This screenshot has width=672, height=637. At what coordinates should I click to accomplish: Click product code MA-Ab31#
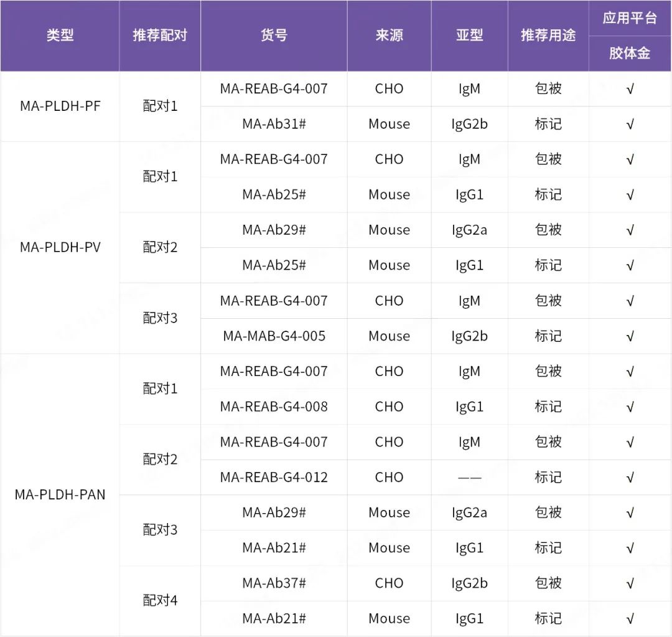point(274,124)
